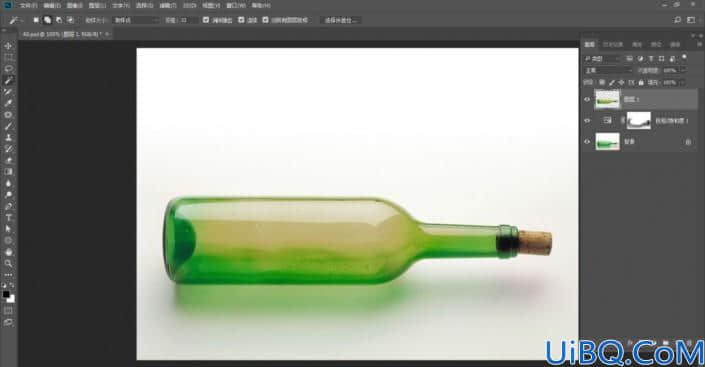The image size is (705, 367).
Task: Open the search icon at top right
Action: click(677, 20)
